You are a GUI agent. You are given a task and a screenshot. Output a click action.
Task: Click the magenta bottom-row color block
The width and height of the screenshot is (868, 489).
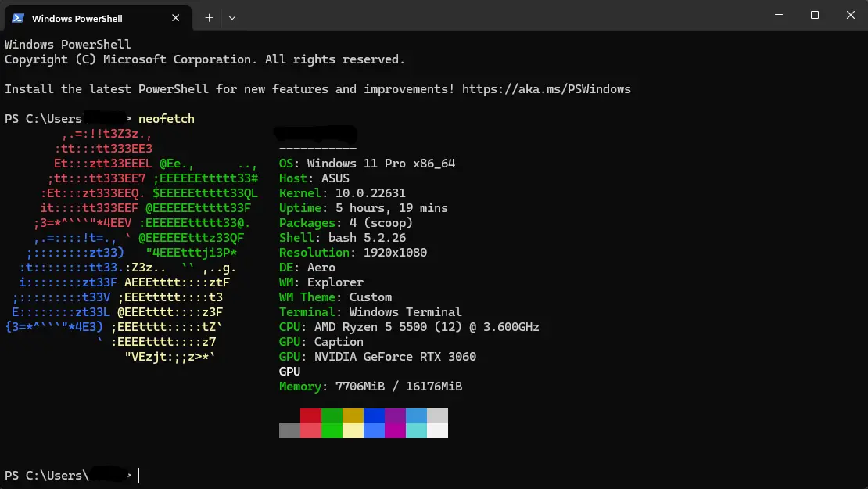(x=395, y=431)
